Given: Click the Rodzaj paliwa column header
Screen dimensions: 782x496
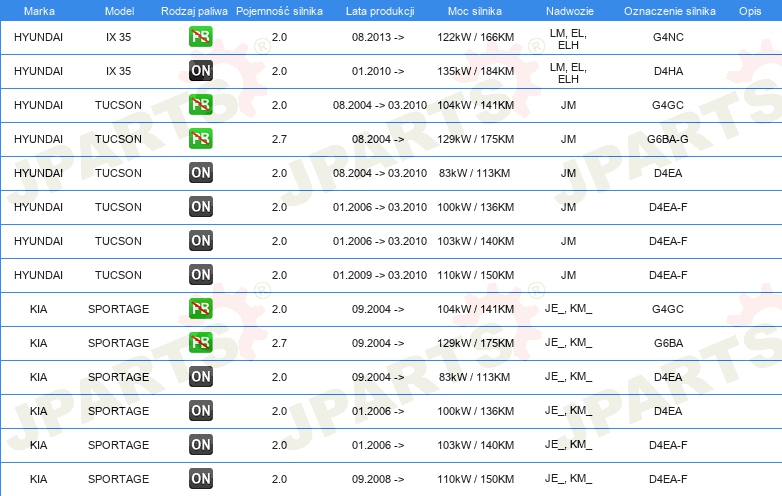Looking at the screenshot, I should (194, 11).
